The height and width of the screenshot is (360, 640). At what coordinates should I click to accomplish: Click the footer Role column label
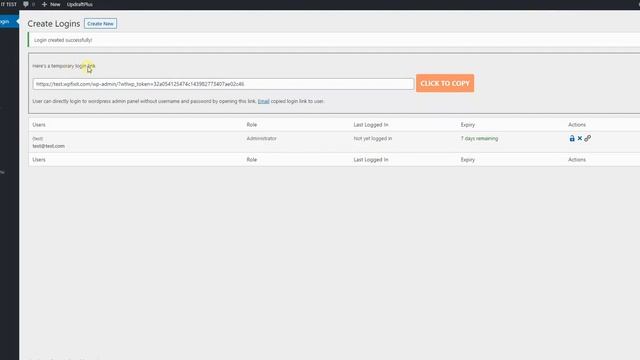tap(251, 160)
